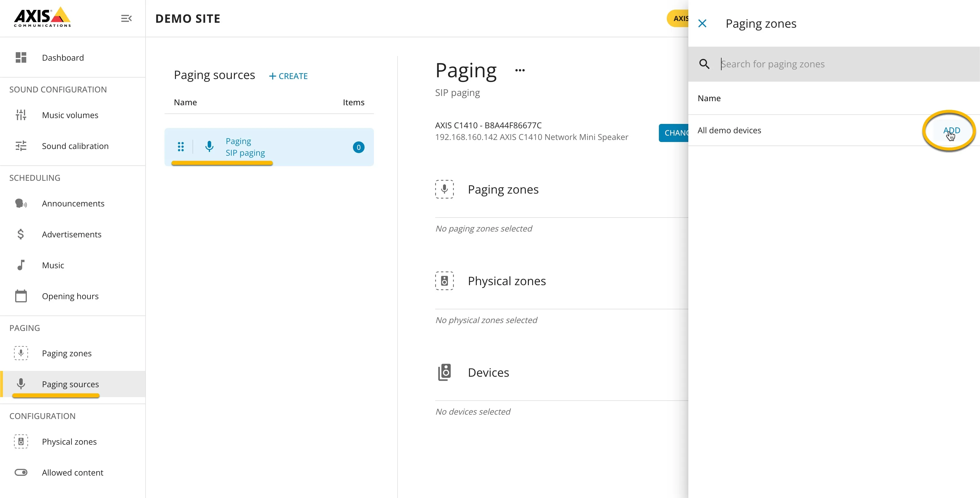Click the sidebar Physical zones speaker icon

21,441
